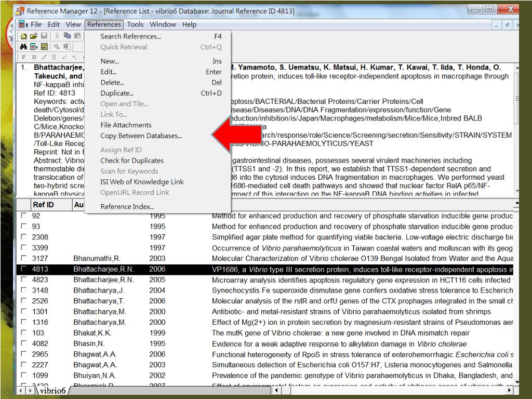Screen dimensions: 532x399
Task: Choose Reference Index... menu entry
Action: click(158, 207)
